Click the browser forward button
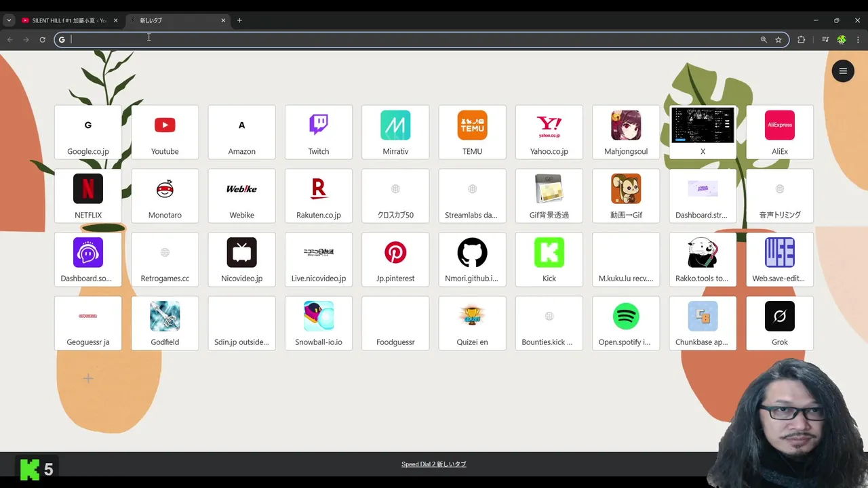Viewport: 868px width, 488px height. coord(26,39)
